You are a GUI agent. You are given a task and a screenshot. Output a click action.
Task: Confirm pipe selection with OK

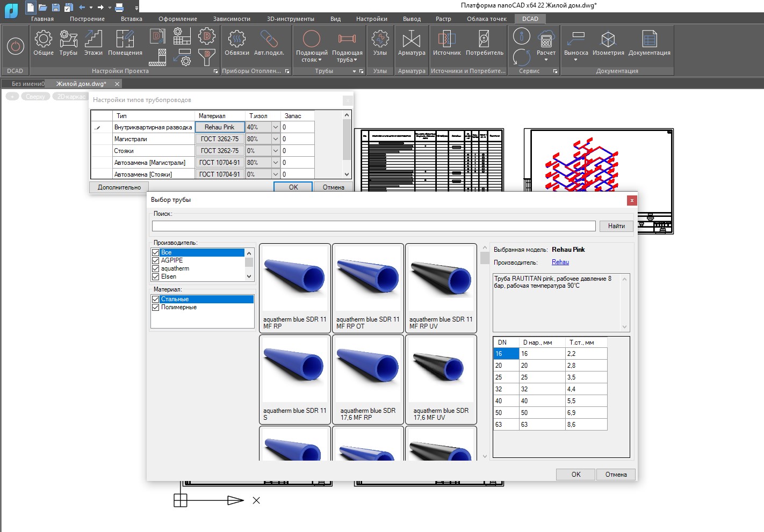[x=576, y=475]
